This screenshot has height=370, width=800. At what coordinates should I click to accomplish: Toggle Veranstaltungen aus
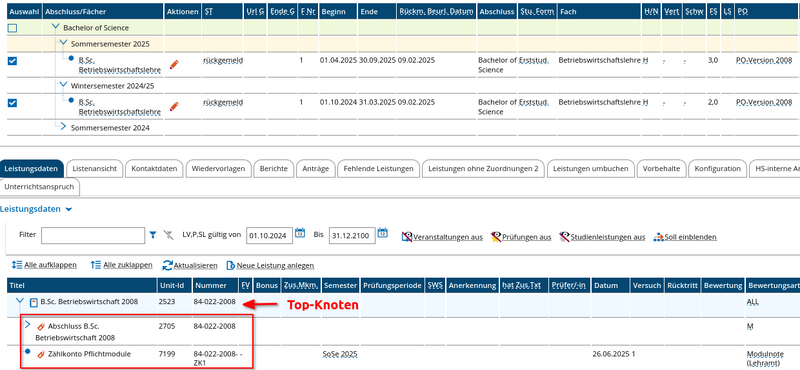442,237
